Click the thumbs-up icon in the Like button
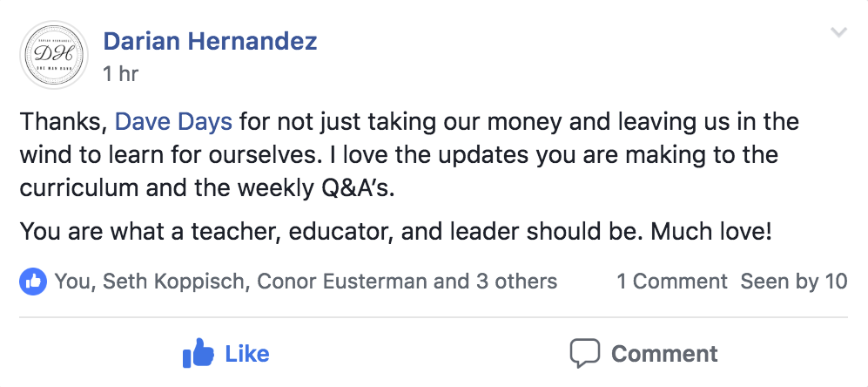Viewport: 868px width, 387px height. pyautogui.click(x=198, y=353)
